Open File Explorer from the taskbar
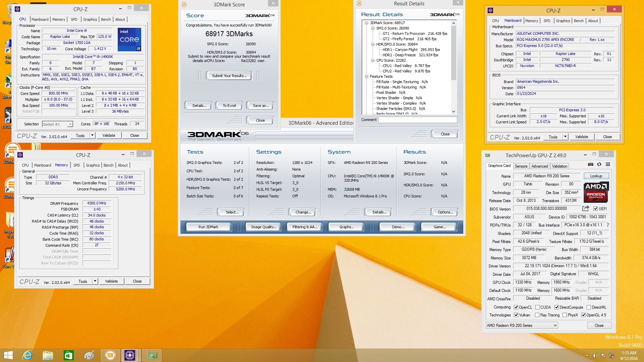Image resolution: width=644 pixels, height=362 pixels. (48, 355)
